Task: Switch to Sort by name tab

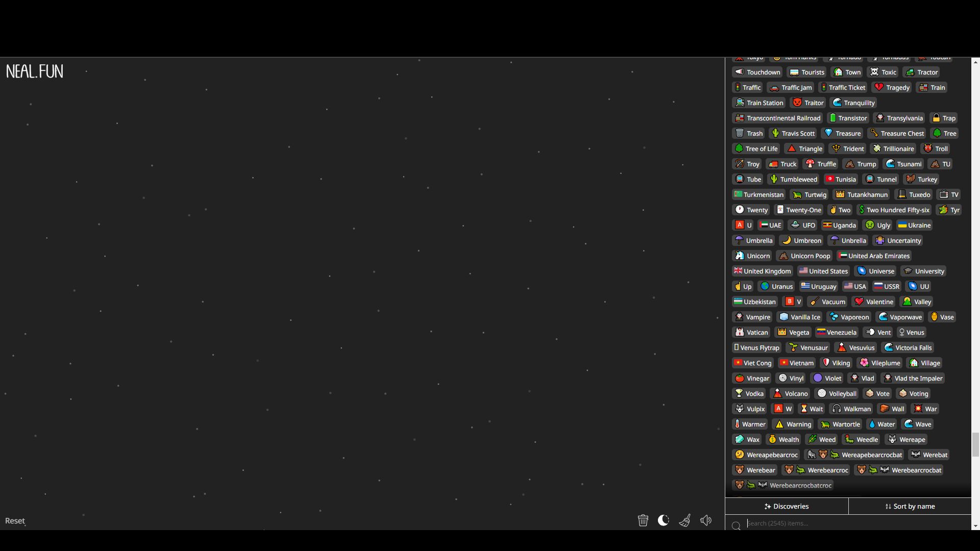Action: [910, 506]
